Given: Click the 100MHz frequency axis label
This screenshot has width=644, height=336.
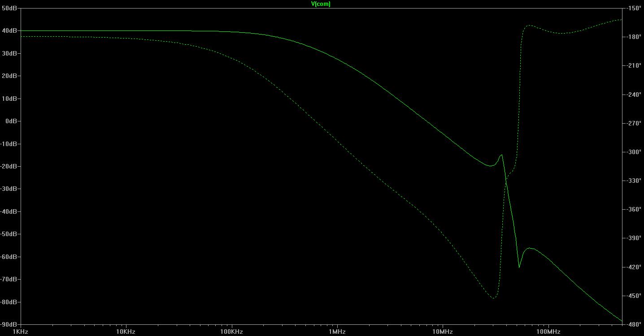Looking at the screenshot, I should [x=548, y=332].
